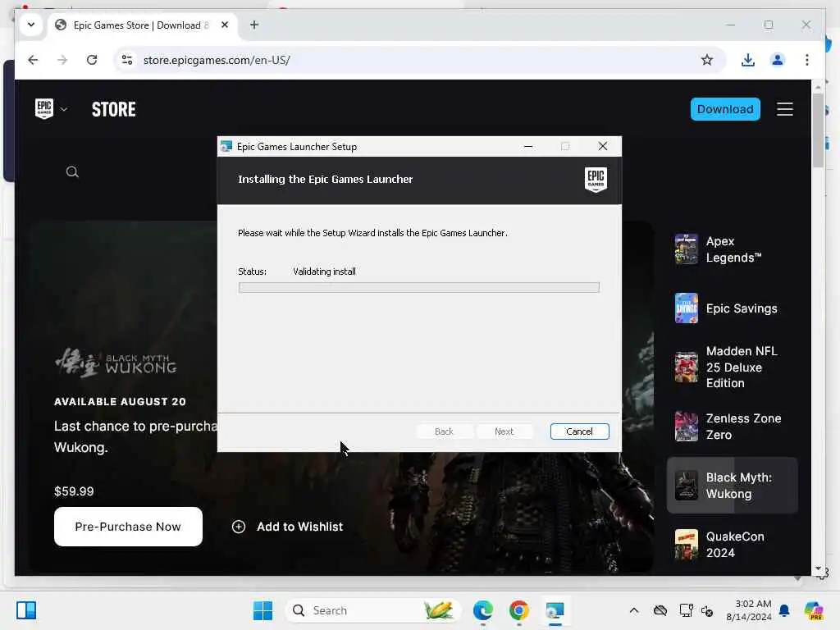840x630 pixels.
Task: Open the Chrome profile avatar
Action: pyautogui.click(x=778, y=60)
